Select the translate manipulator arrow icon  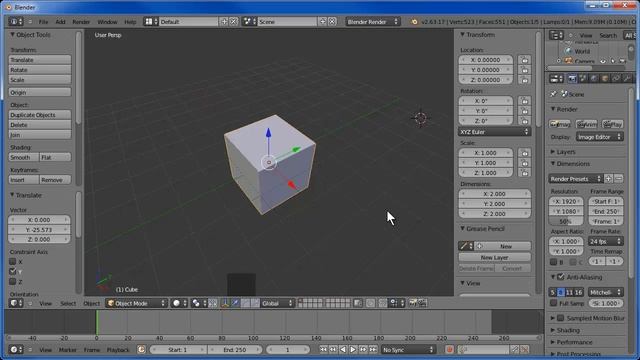(x=235, y=303)
